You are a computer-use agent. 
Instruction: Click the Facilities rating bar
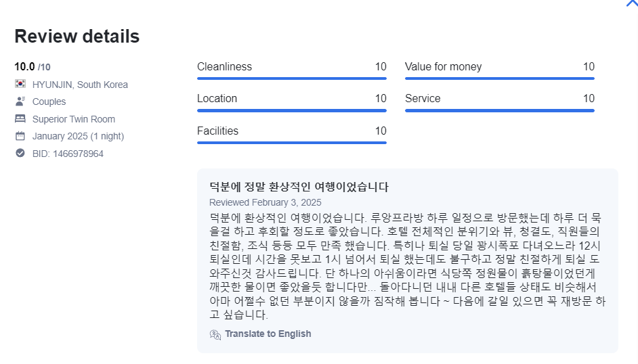pos(292,143)
